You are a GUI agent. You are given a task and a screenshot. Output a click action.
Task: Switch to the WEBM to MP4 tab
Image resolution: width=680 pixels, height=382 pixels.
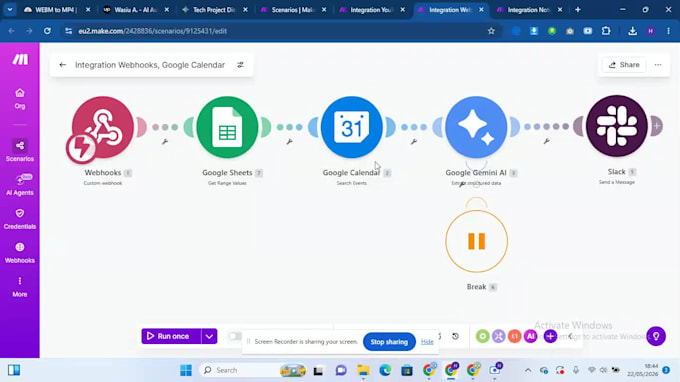coord(56,10)
